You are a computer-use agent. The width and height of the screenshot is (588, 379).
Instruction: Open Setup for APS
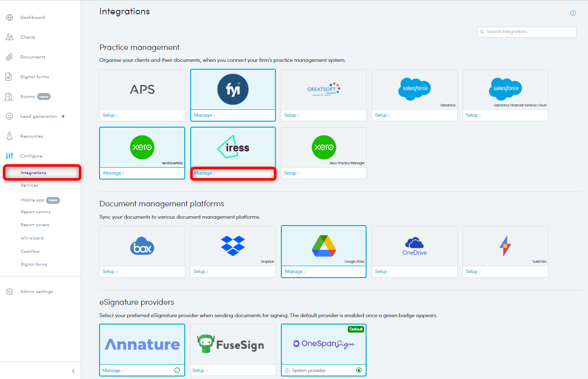[x=110, y=115]
